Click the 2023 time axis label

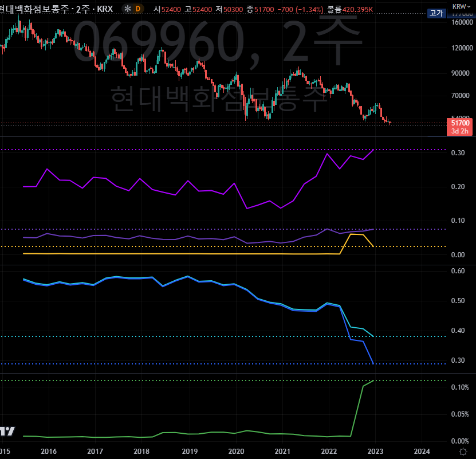pos(375,451)
